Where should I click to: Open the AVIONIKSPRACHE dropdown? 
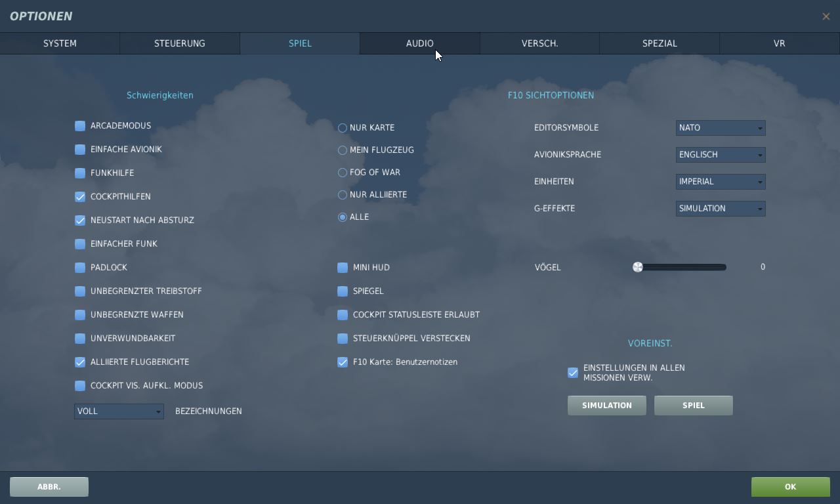coord(720,155)
